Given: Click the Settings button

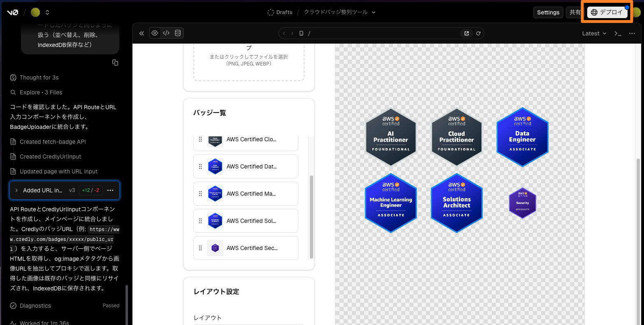Looking at the screenshot, I should (x=548, y=12).
